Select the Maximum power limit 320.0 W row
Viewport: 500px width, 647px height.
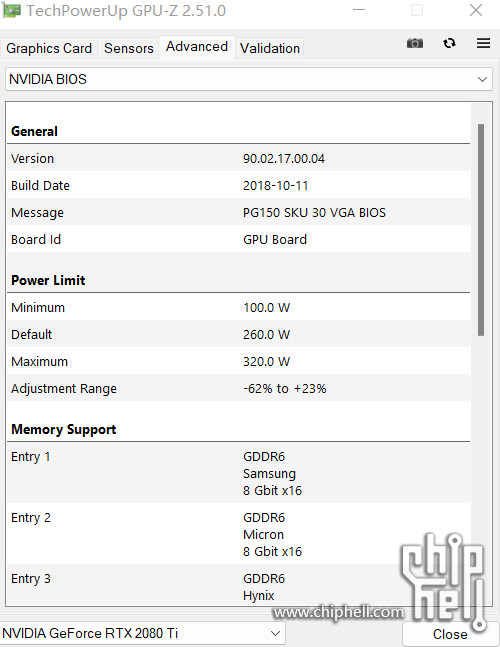point(238,361)
